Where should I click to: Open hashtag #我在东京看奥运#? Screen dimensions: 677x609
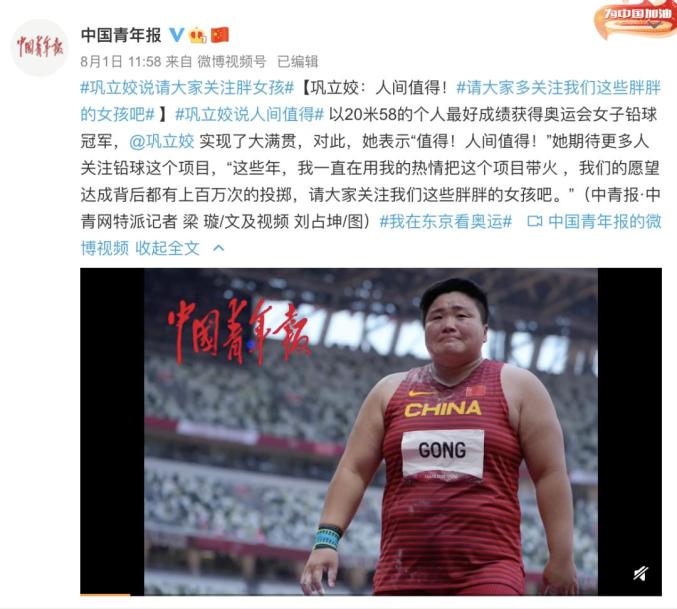pyautogui.click(x=446, y=221)
